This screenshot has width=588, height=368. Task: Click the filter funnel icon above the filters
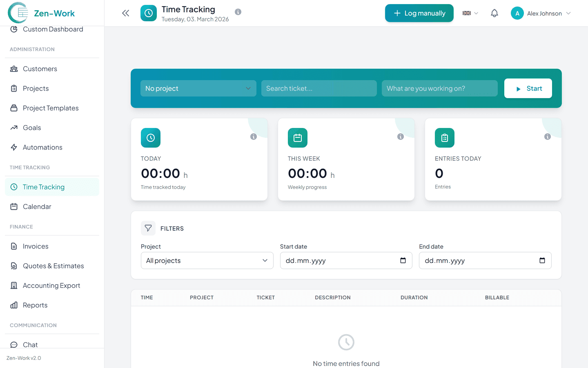click(x=148, y=228)
